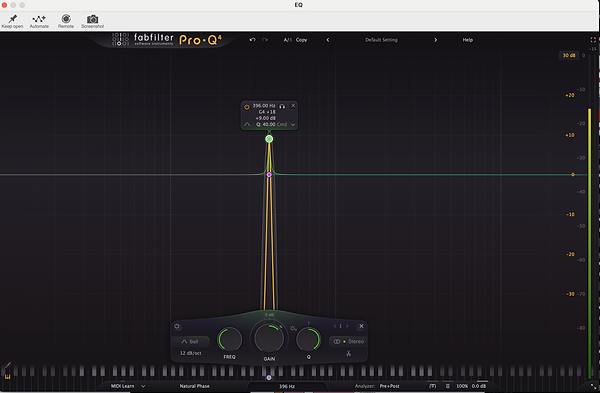Viewport: 600px width, 393px height.
Task: Open the Help menu
Action: [x=468, y=40]
